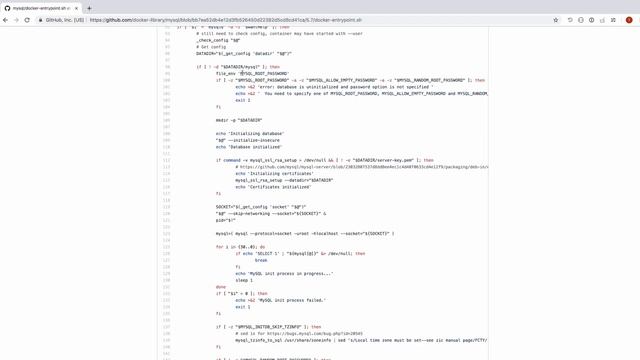Click the 'database is uninitialized' error echo line
Screen dimensions: 640x360
334,87
